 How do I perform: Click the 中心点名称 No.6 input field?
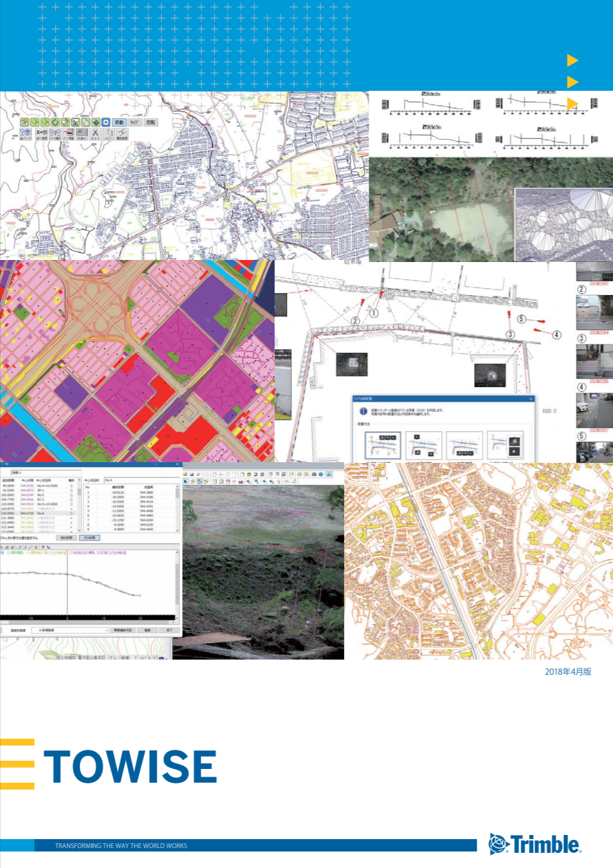point(142,480)
